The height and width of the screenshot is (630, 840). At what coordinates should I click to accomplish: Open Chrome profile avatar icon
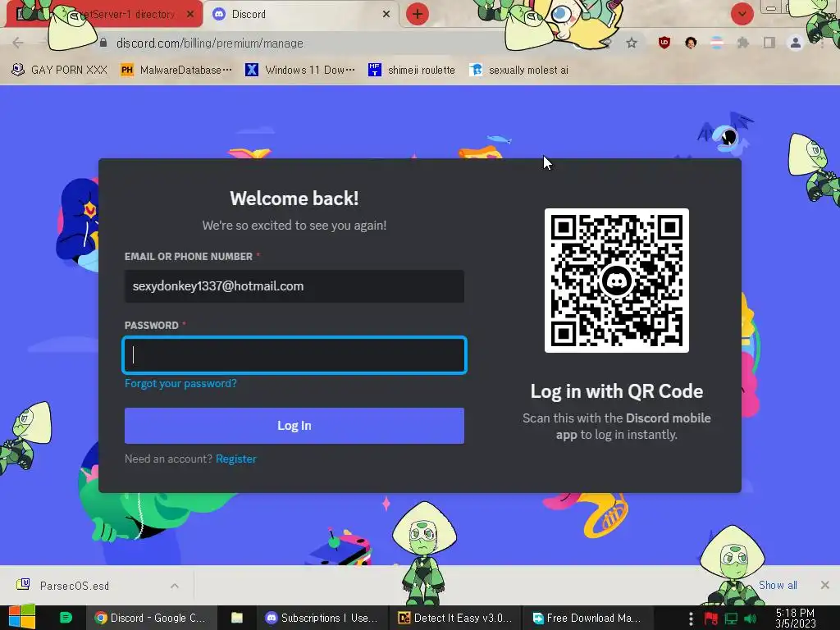pos(796,43)
